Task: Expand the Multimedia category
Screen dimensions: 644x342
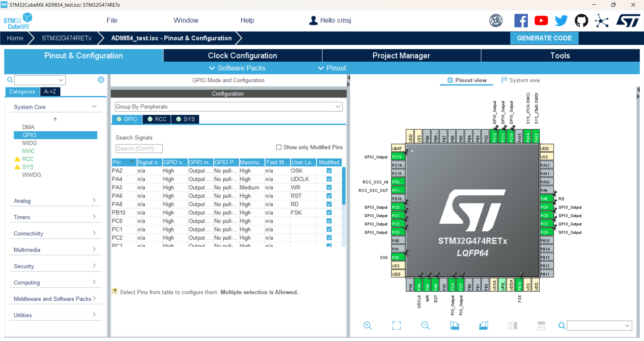Action: (x=55, y=250)
